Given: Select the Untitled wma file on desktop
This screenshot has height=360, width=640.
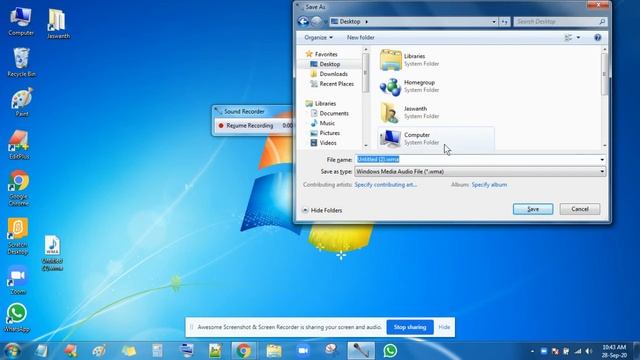Looking at the screenshot, I should (x=52, y=253).
